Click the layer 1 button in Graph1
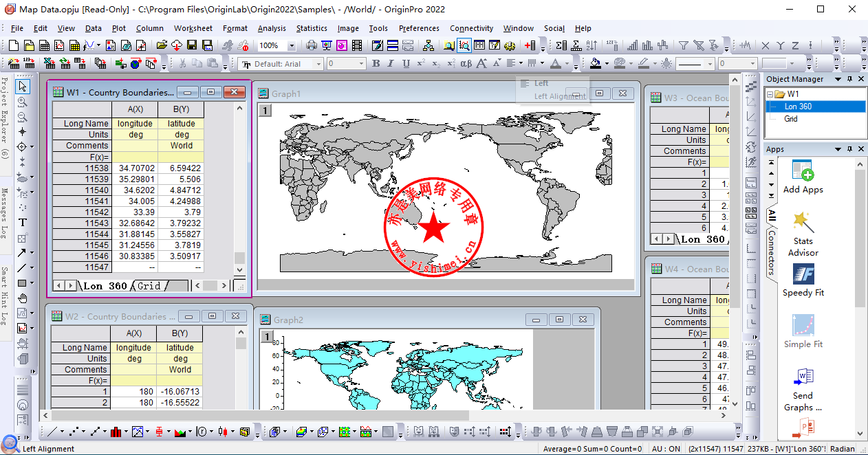 pyautogui.click(x=265, y=110)
